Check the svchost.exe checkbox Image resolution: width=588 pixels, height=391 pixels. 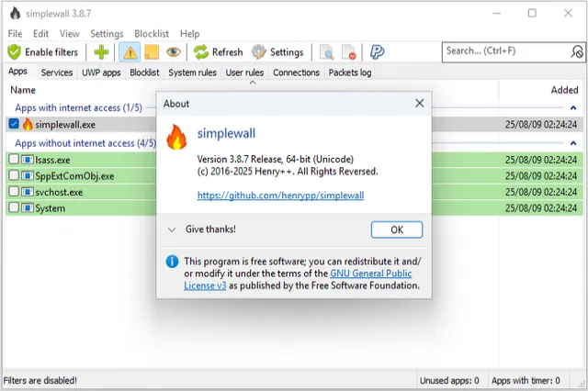(x=14, y=192)
